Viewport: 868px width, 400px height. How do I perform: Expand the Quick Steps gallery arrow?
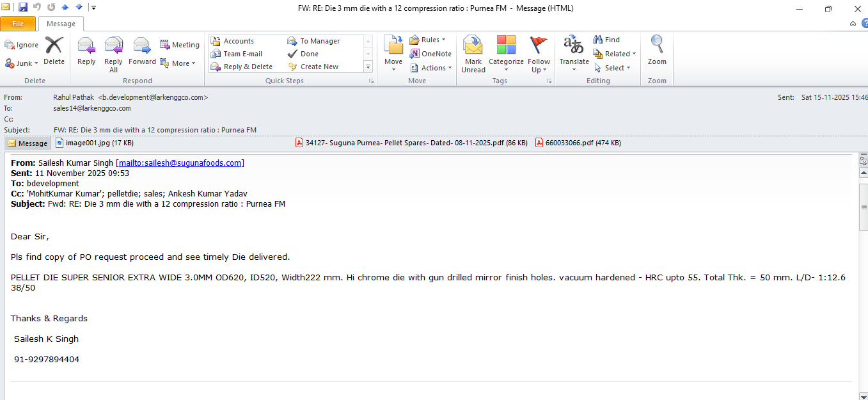coord(368,67)
